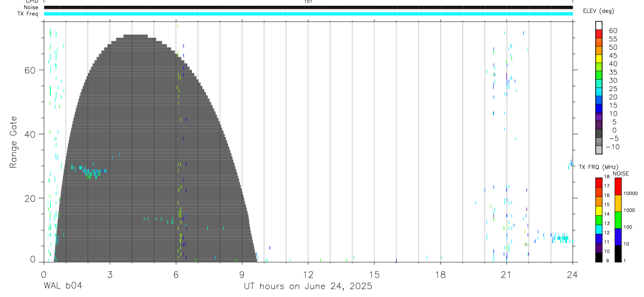The image size is (644, 297).
Task: Click the x-axis tick label '18'
Action: (440, 274)
